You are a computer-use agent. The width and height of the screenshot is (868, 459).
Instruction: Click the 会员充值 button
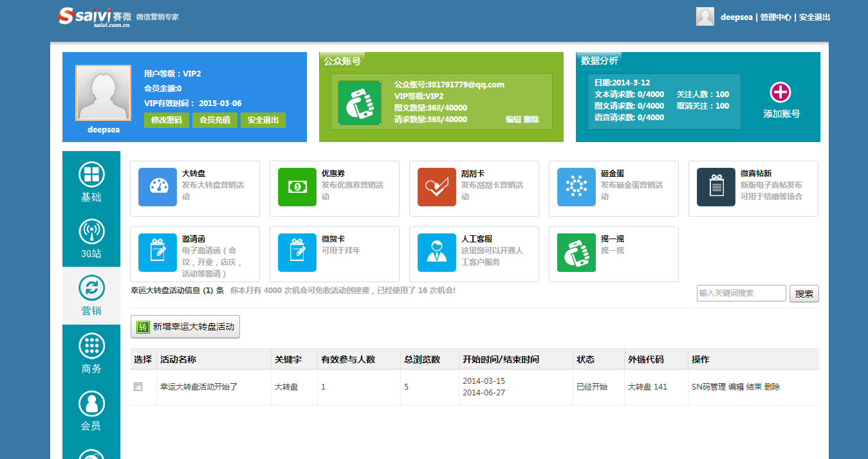click(215, 120)
